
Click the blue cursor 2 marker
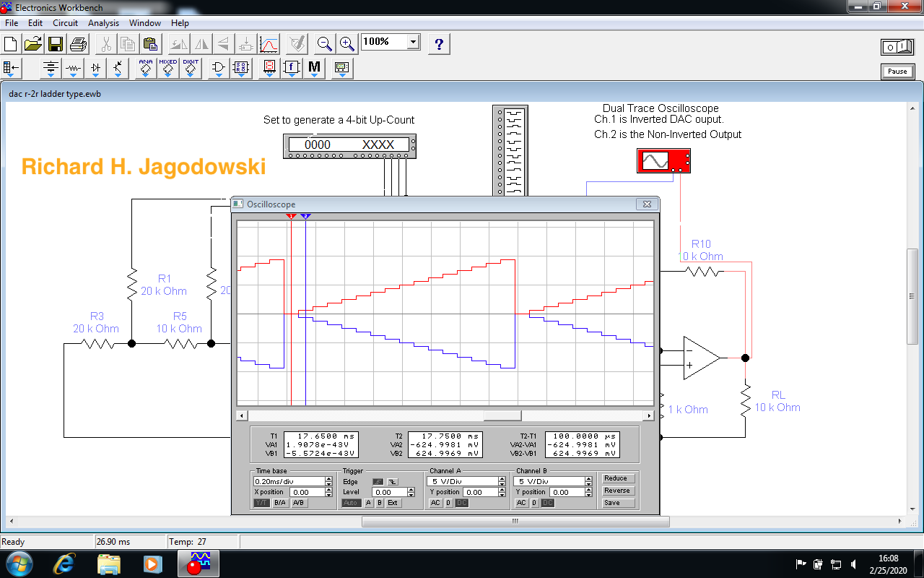click(305, 216)
